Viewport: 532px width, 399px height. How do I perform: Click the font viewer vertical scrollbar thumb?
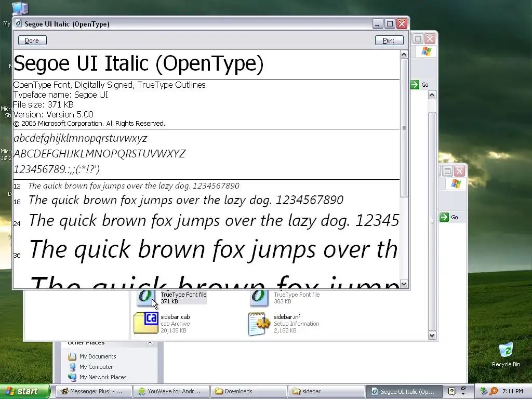(404, 128)
